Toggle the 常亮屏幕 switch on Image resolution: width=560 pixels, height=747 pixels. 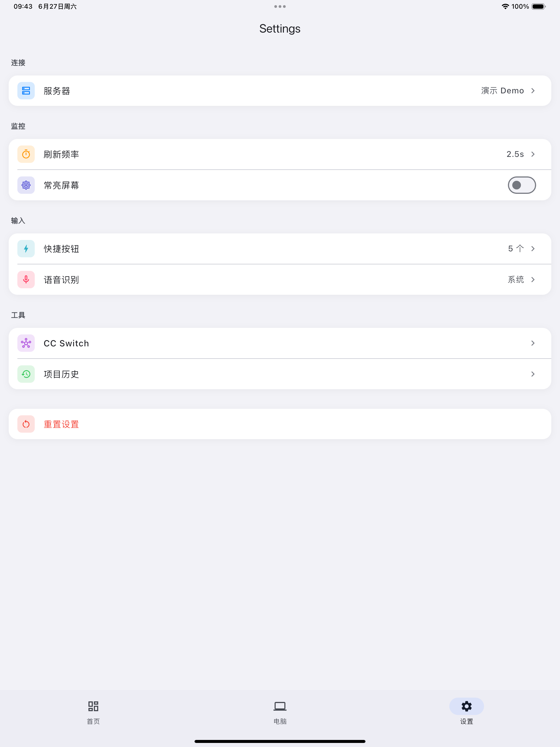(x=521, y=185)
